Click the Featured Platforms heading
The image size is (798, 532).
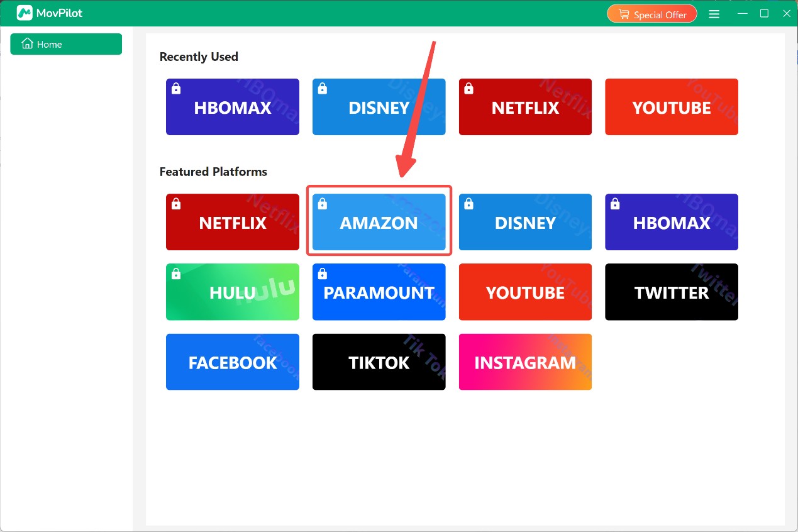[x=213, y=172]
